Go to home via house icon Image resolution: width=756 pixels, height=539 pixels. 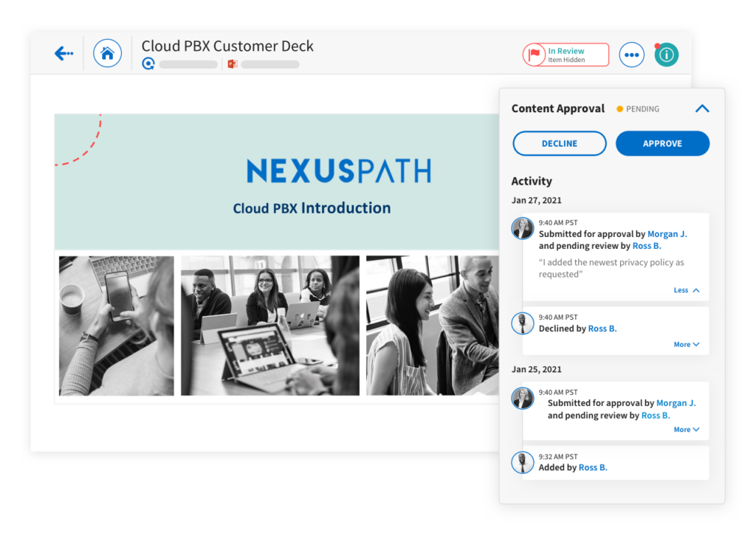pos(107,53)
